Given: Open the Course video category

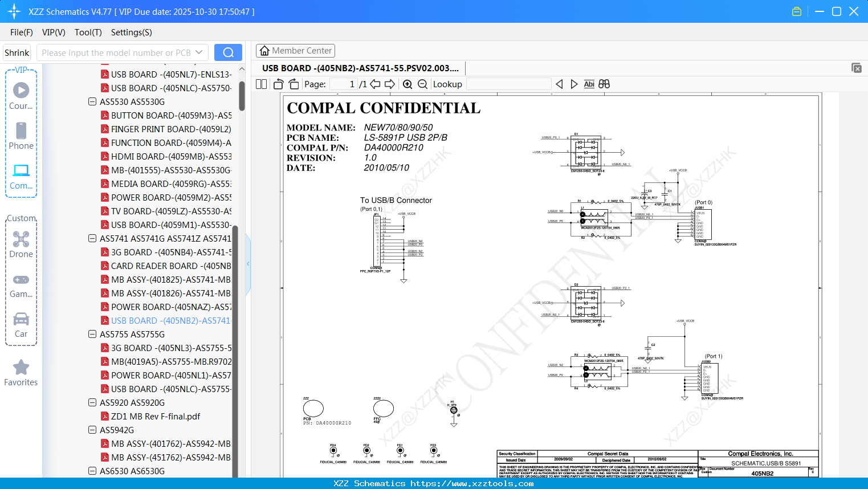Looking at the screenshot, I should pos(21,96).
